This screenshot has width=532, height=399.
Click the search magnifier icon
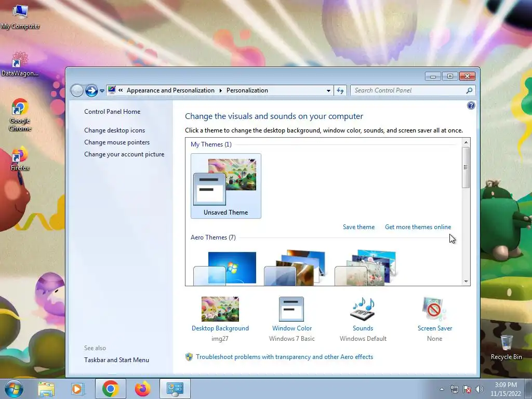[469, 90]
